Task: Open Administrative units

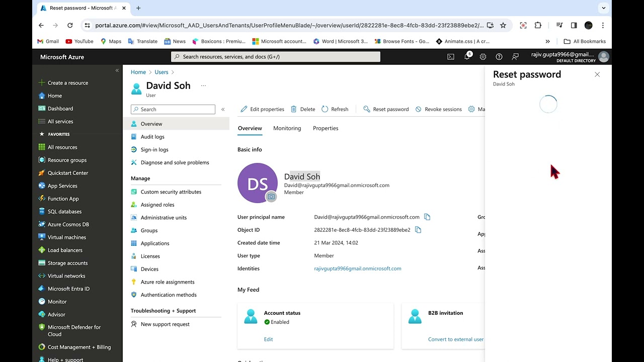Action: [164, 218]
